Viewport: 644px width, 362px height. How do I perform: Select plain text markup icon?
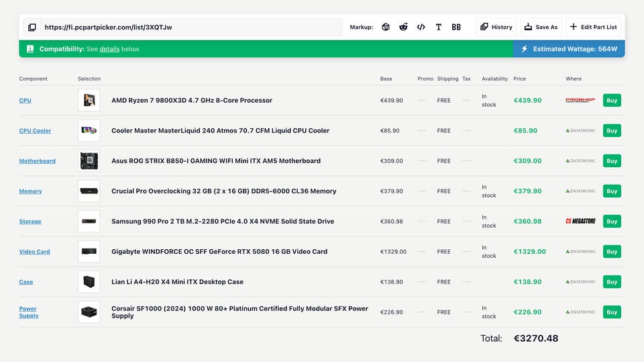(439, 27)
